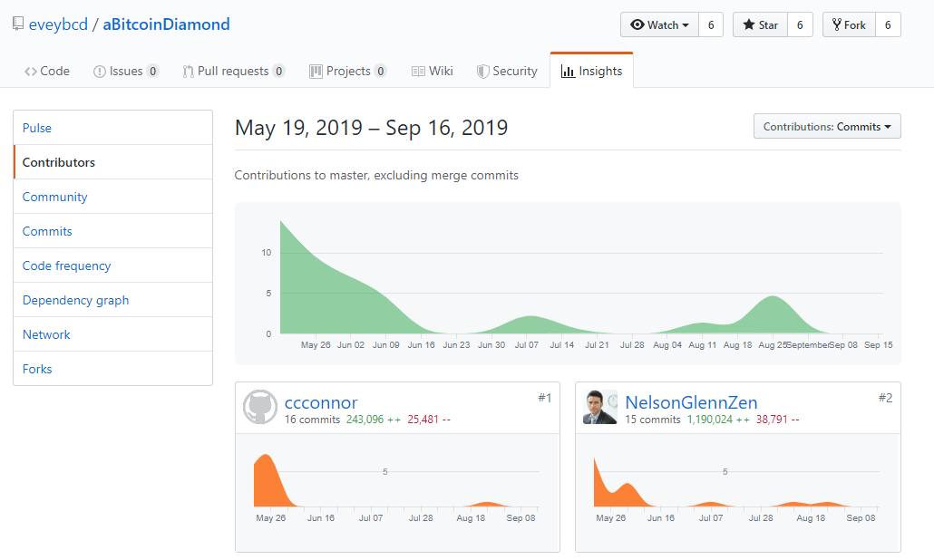
Task: Click the Issues counter badge 0
Action: (x=153, y=72)
